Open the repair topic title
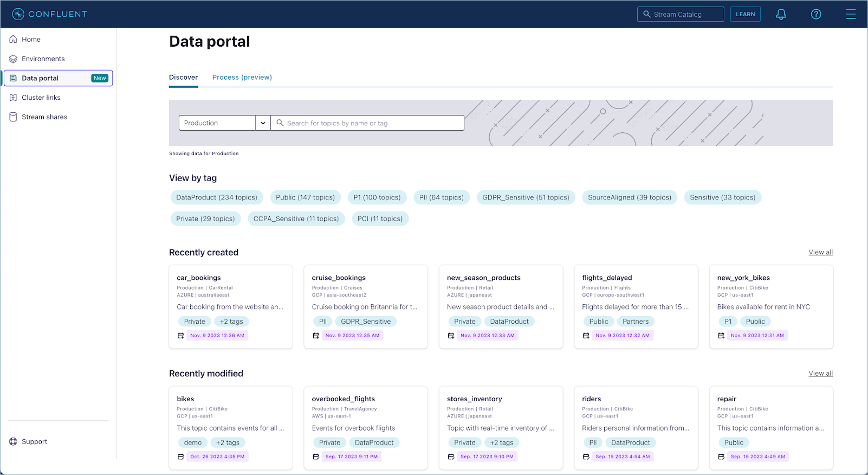This screenshot has width=868, height=475. (727, 399)
